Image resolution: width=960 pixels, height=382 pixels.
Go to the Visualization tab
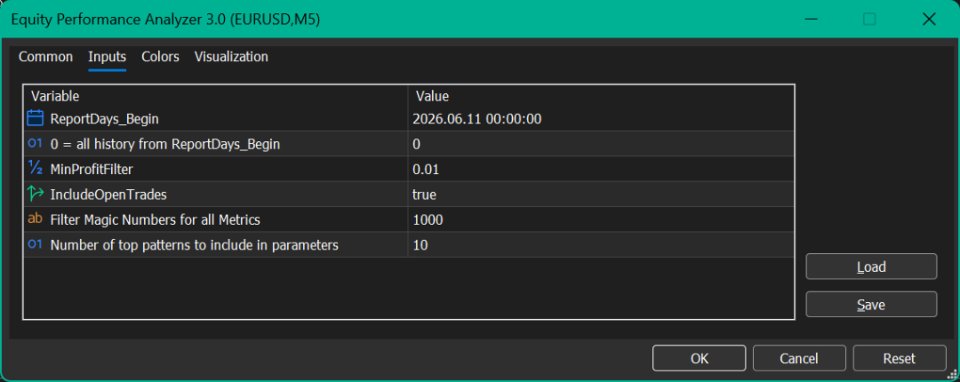click(231, 57)
